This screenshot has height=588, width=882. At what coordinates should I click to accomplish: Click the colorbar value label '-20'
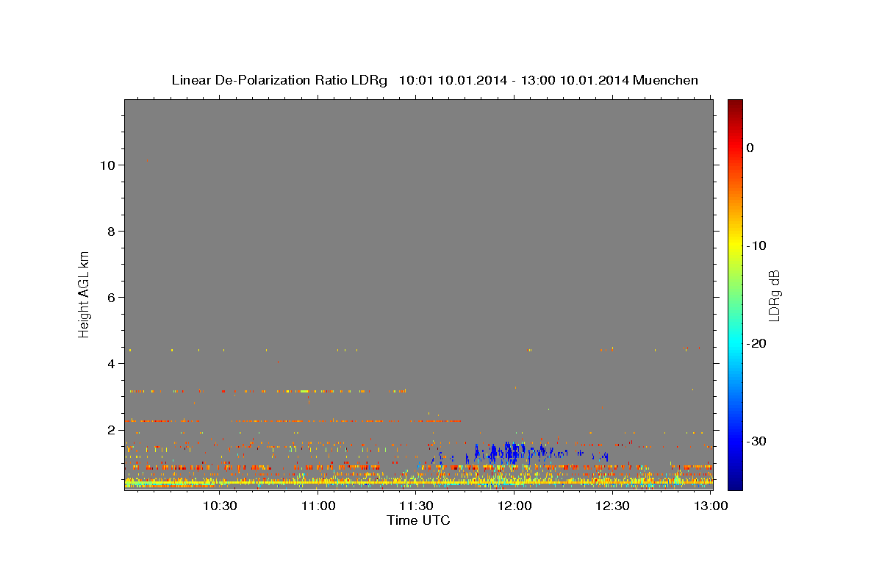click(757, 343)
